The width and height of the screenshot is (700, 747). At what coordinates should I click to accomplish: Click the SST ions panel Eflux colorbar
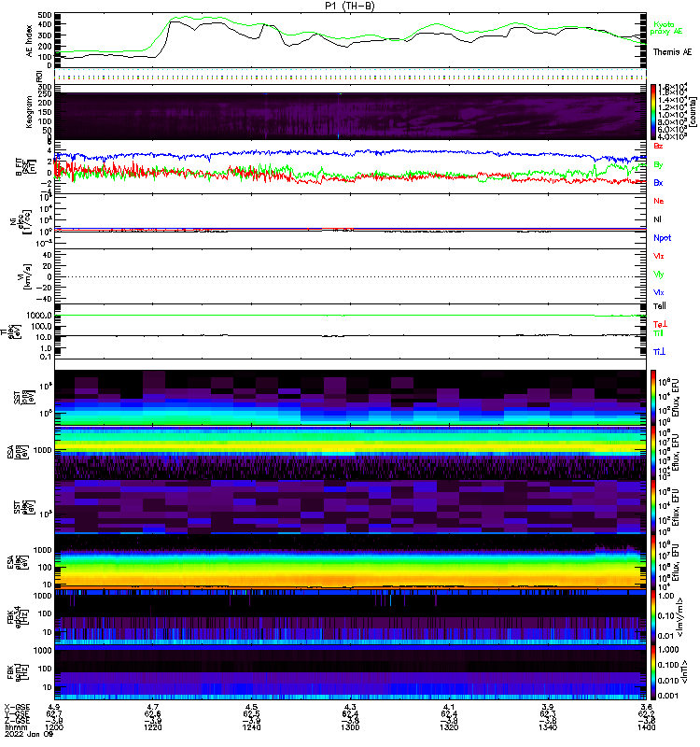point(653,398)
